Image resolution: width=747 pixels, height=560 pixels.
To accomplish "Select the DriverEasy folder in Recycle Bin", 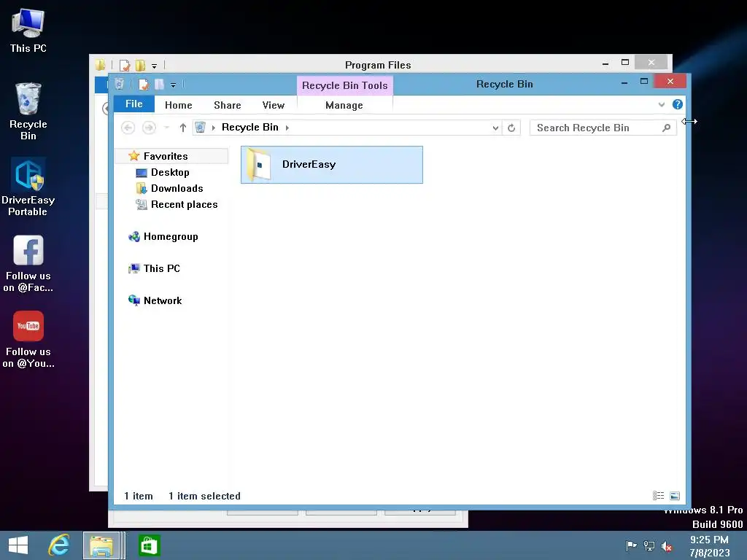I will coord(332,165).
